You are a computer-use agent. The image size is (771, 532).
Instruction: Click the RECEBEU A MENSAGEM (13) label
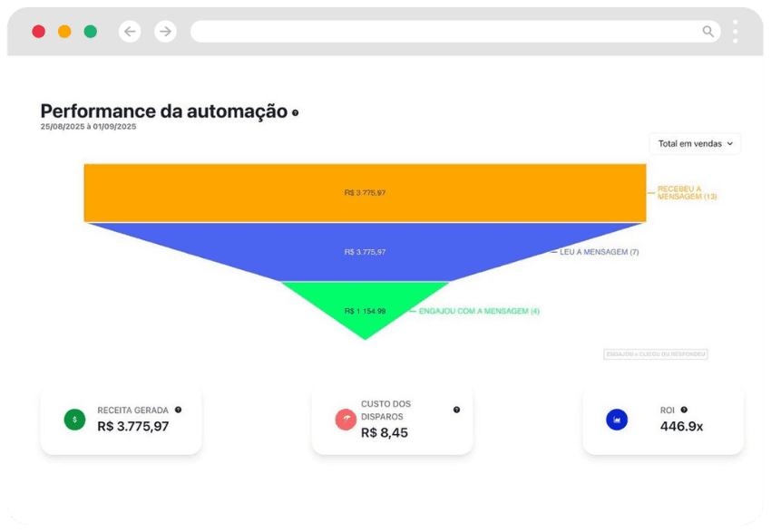pyautogui.click(x=687, y=192)
